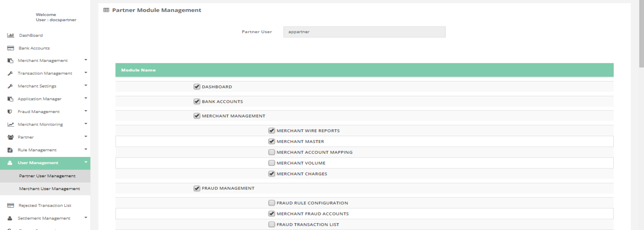Viewport: 644px width, 230px height.
Task: Click the Partner group icon in sidebar
Action: click(10, 137)
